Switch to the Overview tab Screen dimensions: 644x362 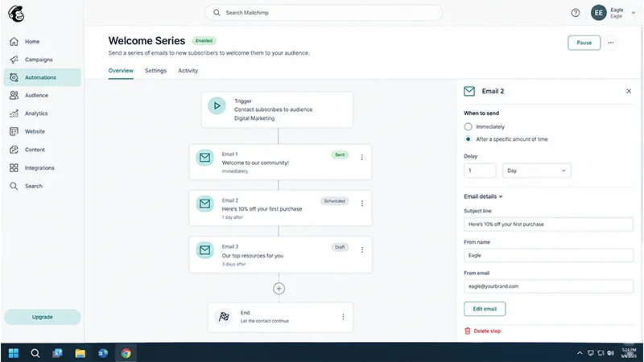pos(121,71)
